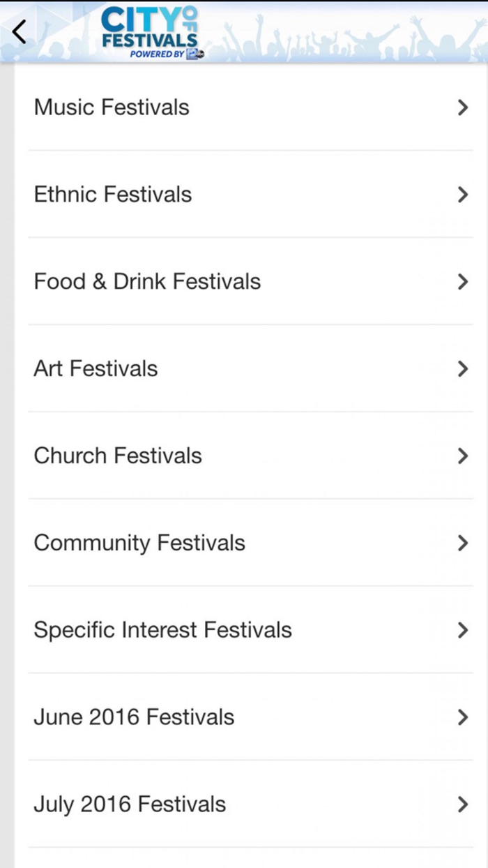Browse the Art Festivals listing
The image size is (488, 868).
coord(96,368)
